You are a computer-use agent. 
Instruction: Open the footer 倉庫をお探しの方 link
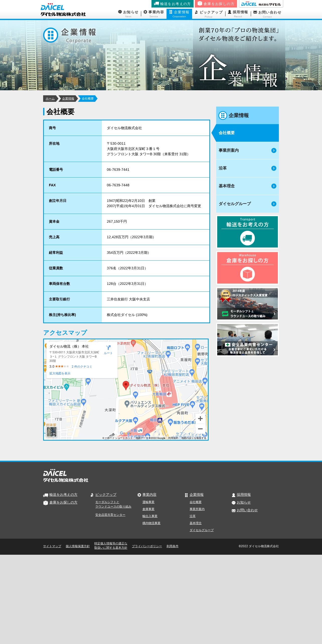pos(63,502)
